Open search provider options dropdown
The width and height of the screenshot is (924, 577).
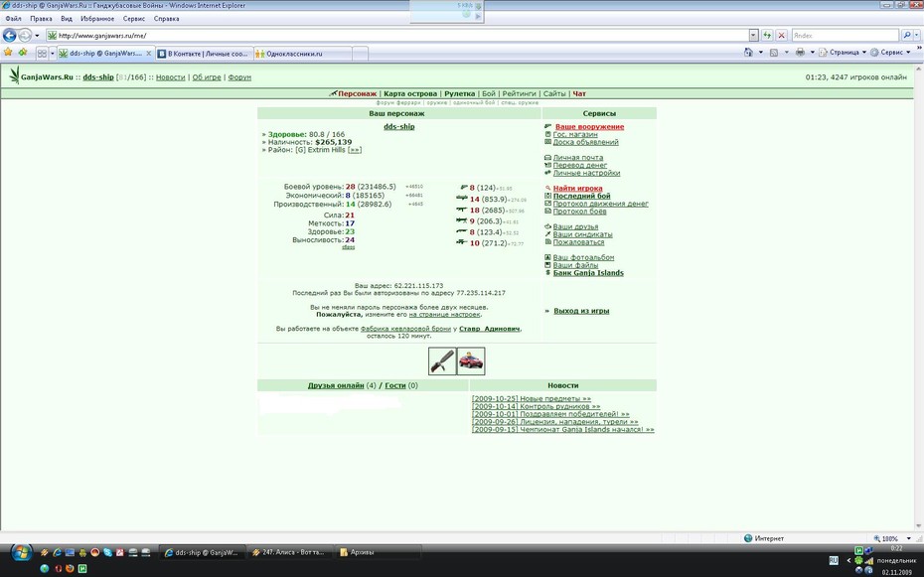[916, 36]
